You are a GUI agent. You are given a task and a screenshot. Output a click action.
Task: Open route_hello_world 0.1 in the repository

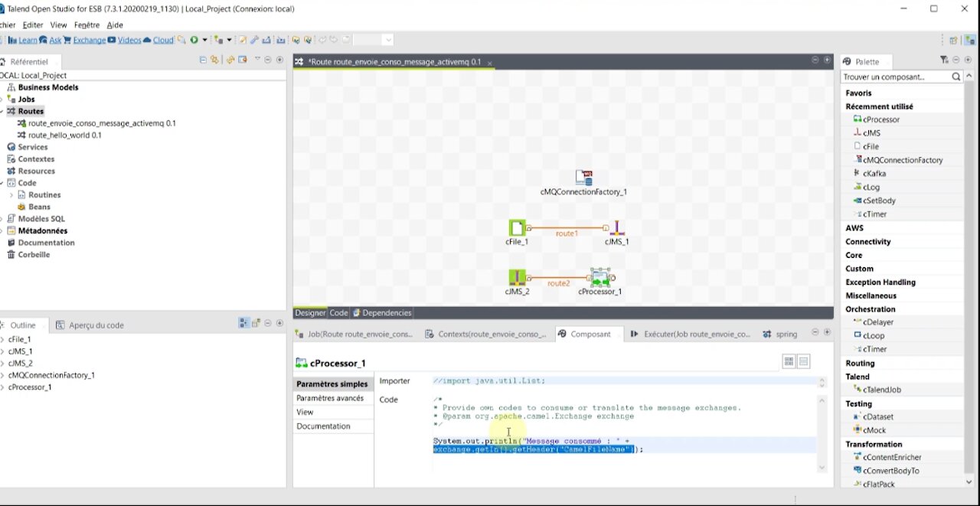click(65, 135)
